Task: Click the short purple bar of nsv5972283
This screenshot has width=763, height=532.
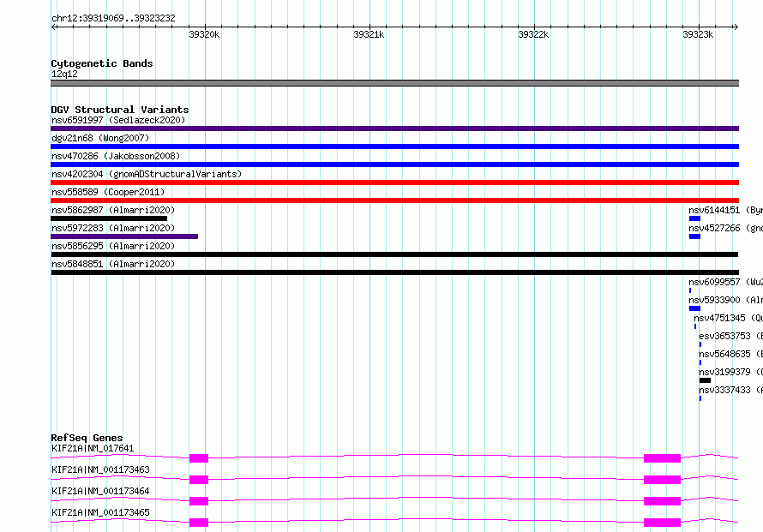Action: (124, 236)
